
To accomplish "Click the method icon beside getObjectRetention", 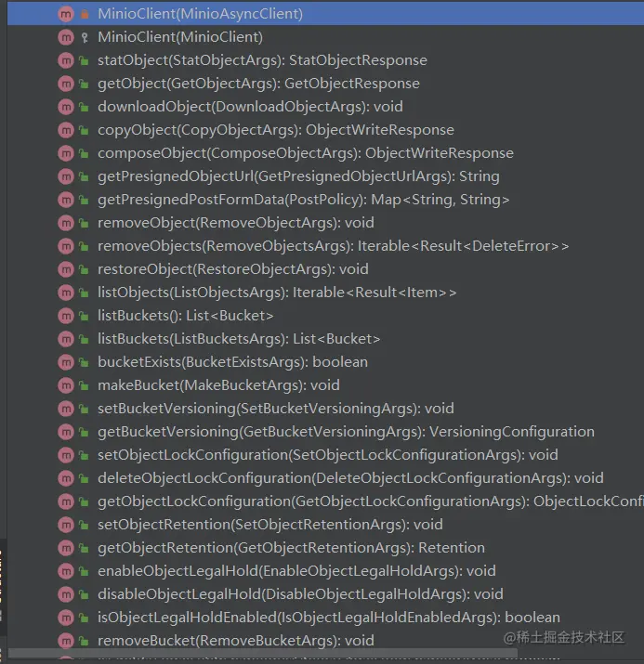I will pyautogui.click(x=66, y=549).
